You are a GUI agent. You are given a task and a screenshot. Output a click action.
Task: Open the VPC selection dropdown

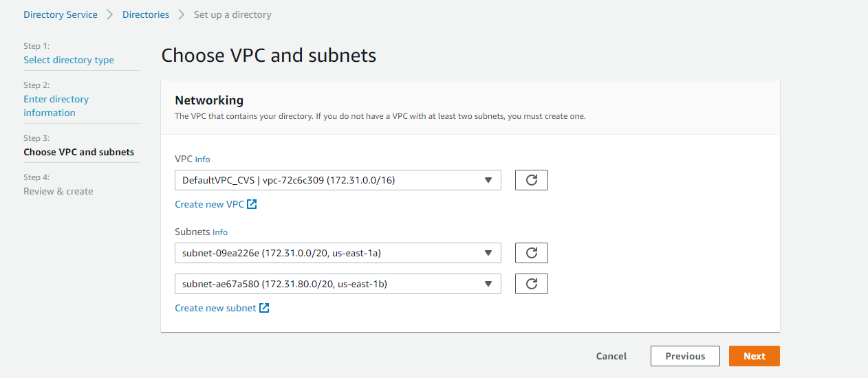[338, 180]
